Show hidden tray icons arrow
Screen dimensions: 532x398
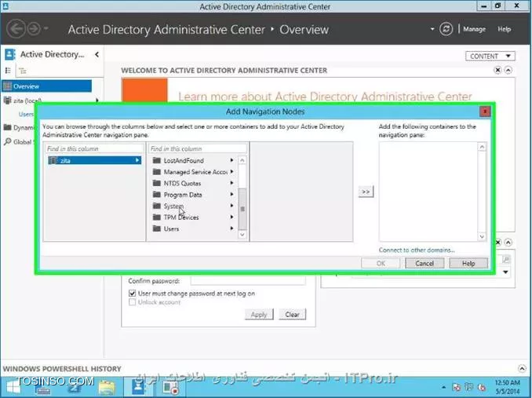tap(444, 387)
